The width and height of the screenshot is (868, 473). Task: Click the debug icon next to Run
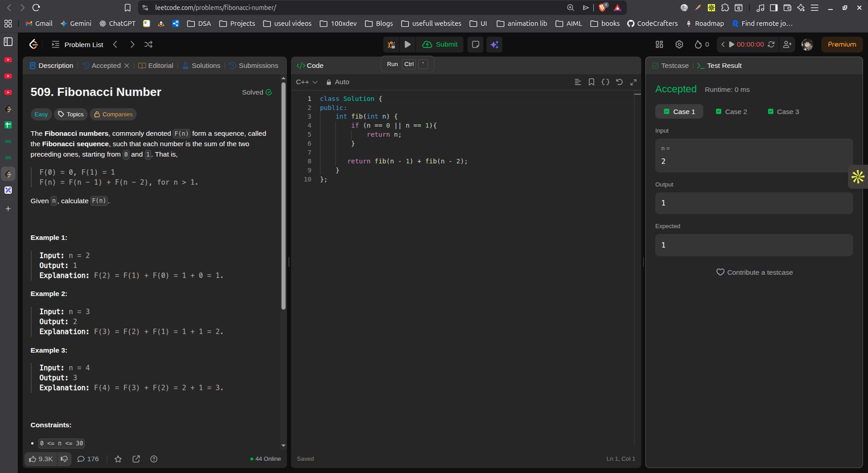[x=391, y=44]
